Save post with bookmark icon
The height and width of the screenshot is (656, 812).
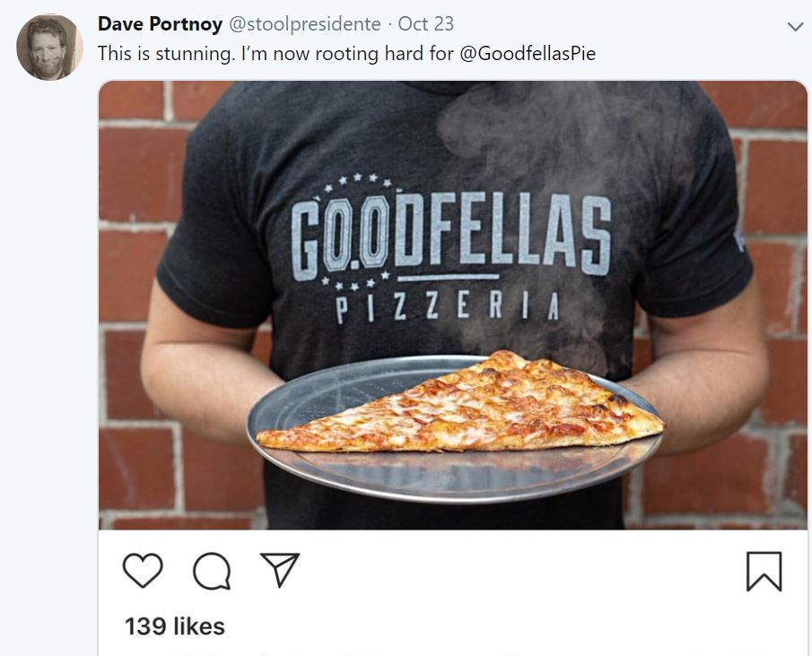764,572
